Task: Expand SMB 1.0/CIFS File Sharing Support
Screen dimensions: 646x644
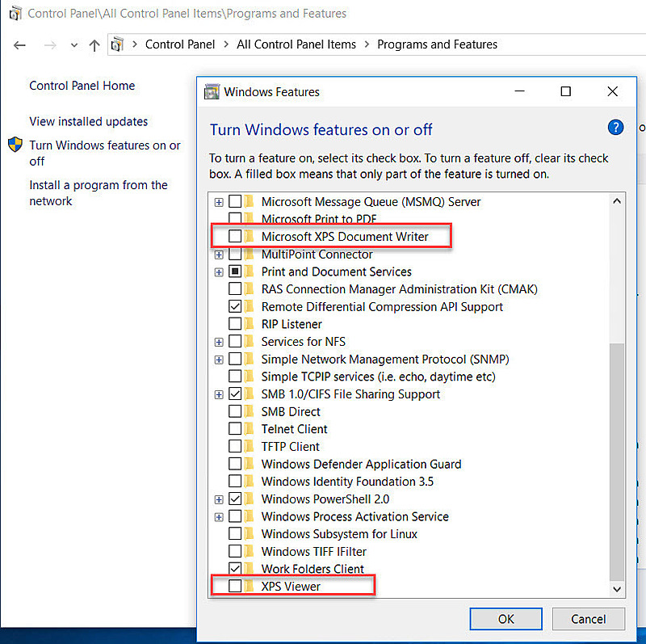Action: coord(218,394)
